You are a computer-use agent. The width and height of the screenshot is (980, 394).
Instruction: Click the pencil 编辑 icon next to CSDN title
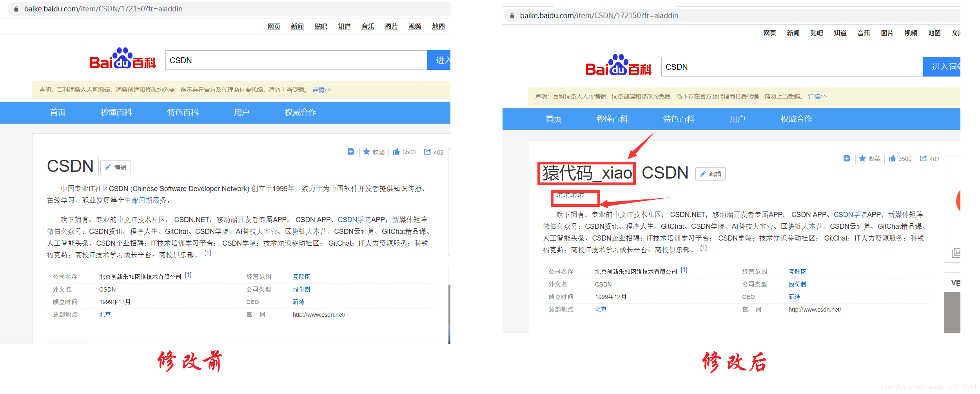pos(116,167)
